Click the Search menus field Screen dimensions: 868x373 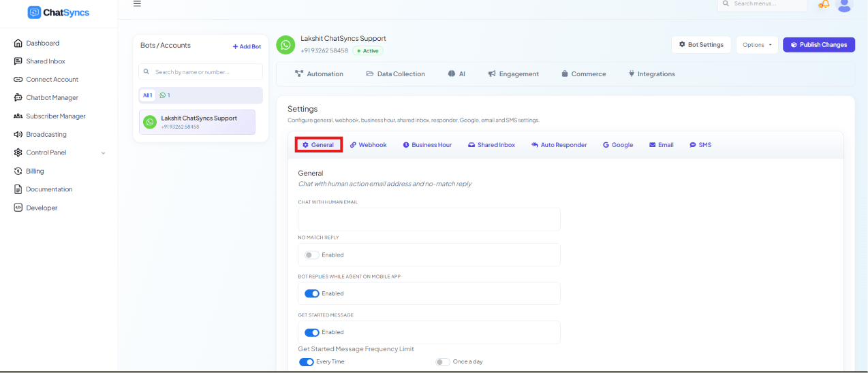762,5
